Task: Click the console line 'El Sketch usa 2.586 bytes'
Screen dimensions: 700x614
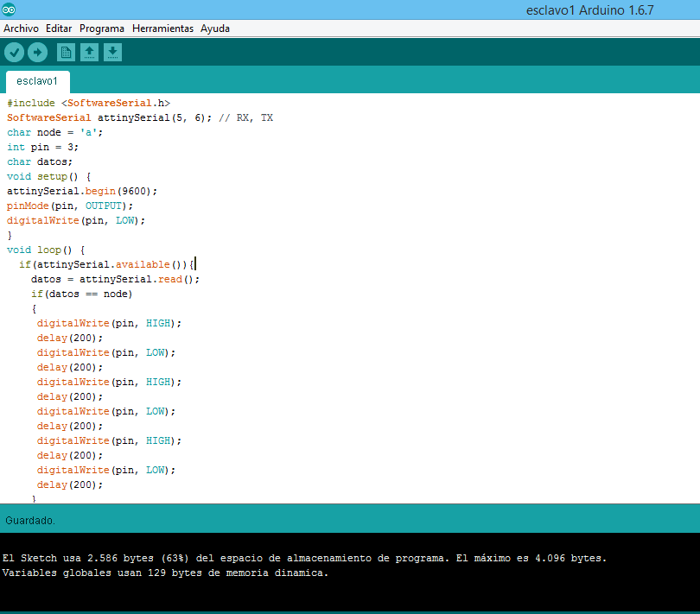Action: point(304,558)
